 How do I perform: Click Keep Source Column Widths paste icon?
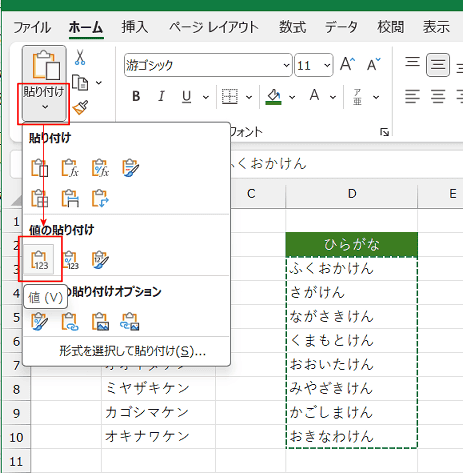(x=70, y=198)
